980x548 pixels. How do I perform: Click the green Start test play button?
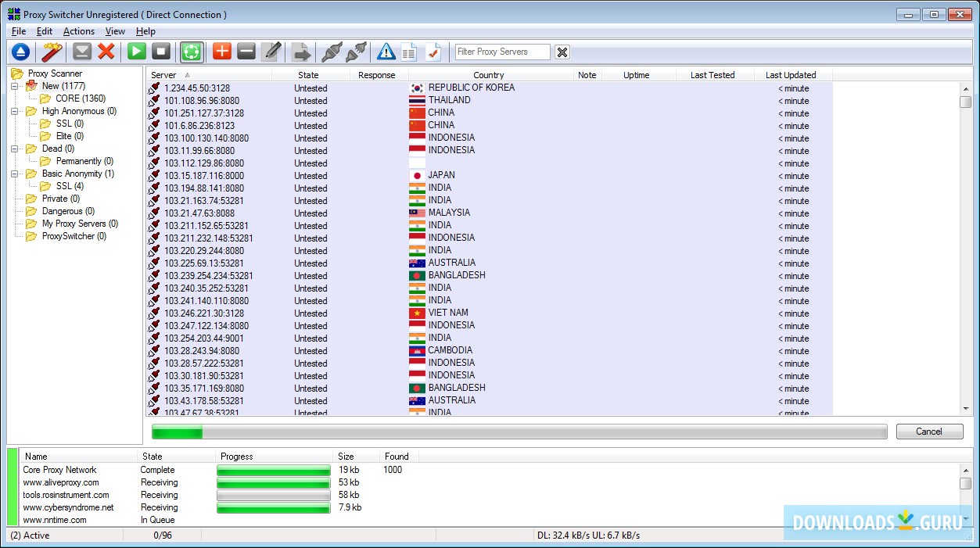[137, 52]
